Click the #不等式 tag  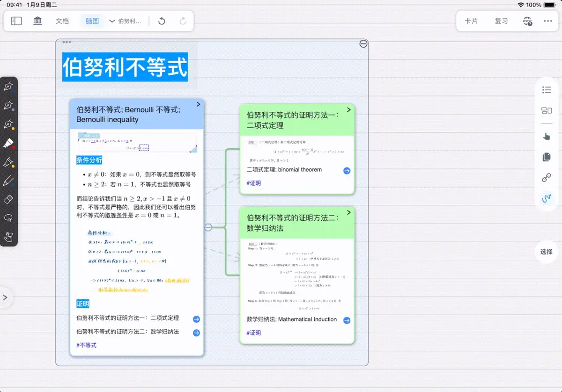[86, 345]
